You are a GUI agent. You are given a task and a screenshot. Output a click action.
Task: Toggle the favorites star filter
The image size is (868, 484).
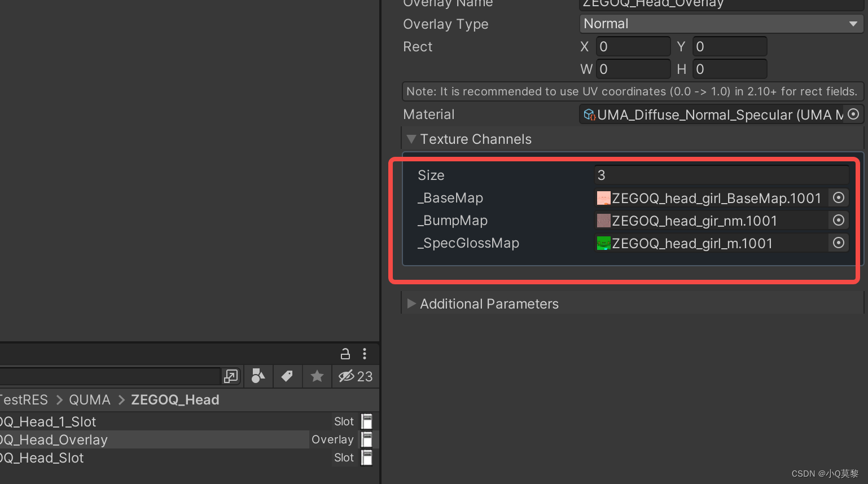coord(317,376)
